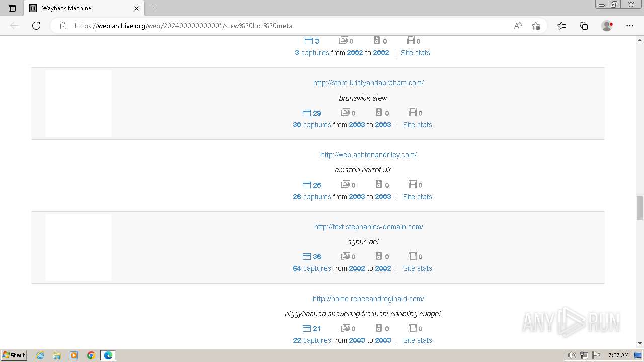Open Tab actions menu icon
Image resolution: width=644 pixels, height=362 pixels.
[12, 8]
